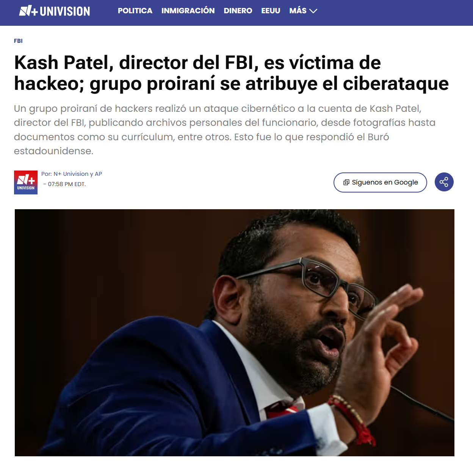Click the Kash Patel article headline
The image size is (473, 476).
point(231,73)
